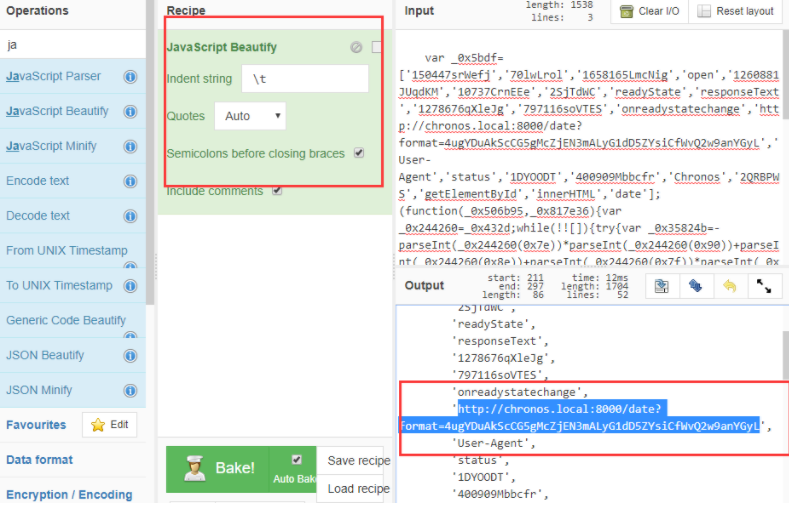Save output to file icon
Screen dimensions: 789x510
[662, 286]
